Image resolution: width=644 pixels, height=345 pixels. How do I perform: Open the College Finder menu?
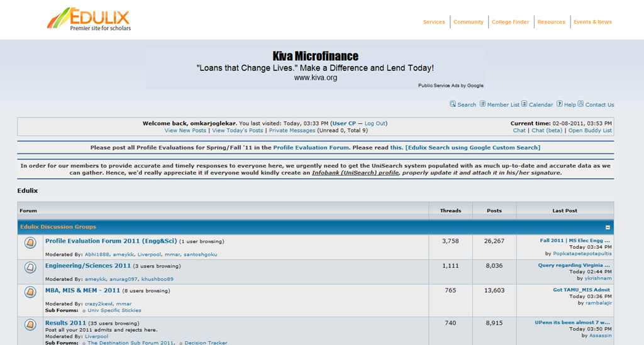tap(510, 22)
